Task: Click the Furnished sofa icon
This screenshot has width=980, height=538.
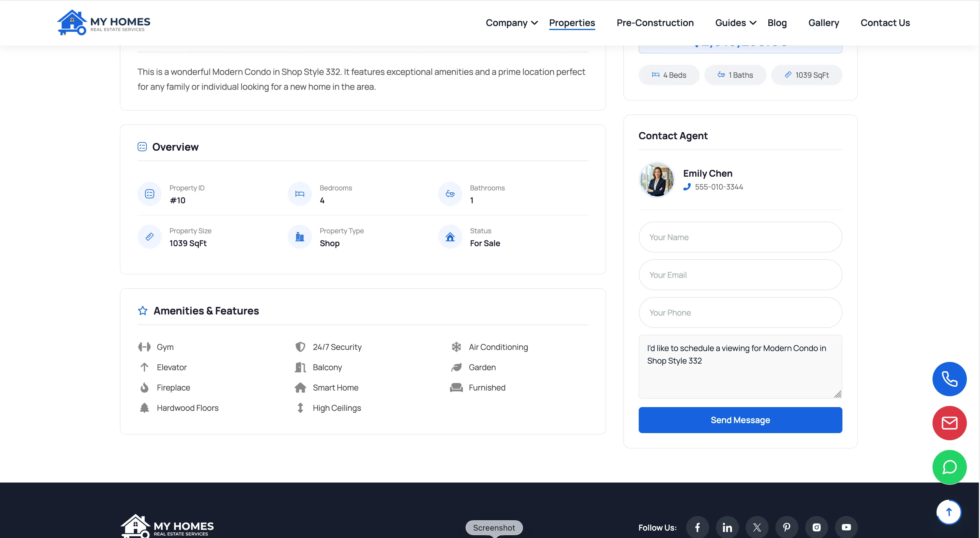Action: pyautogui.click(x=456, y=387)
